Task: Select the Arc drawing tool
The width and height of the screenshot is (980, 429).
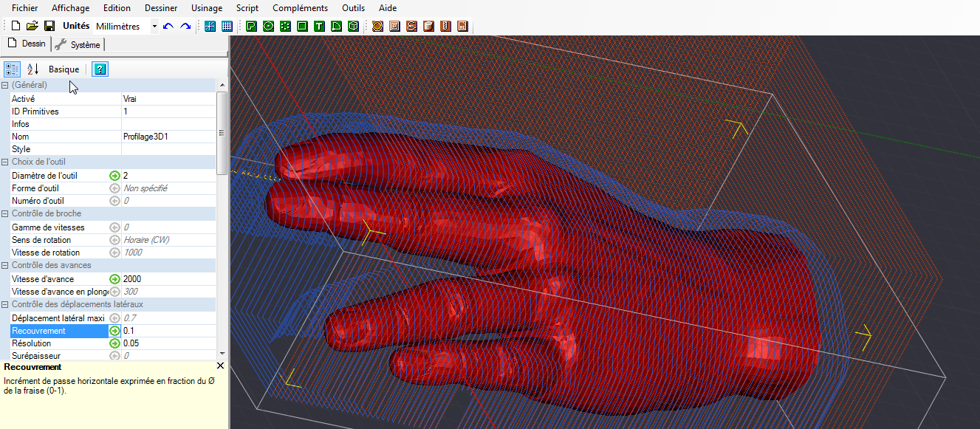Action: coord(336,26)
